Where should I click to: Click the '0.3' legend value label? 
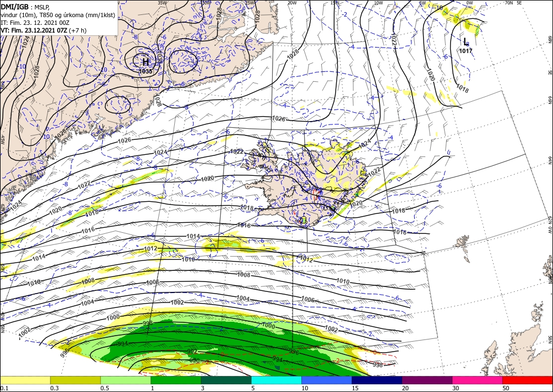coord(54,388)
